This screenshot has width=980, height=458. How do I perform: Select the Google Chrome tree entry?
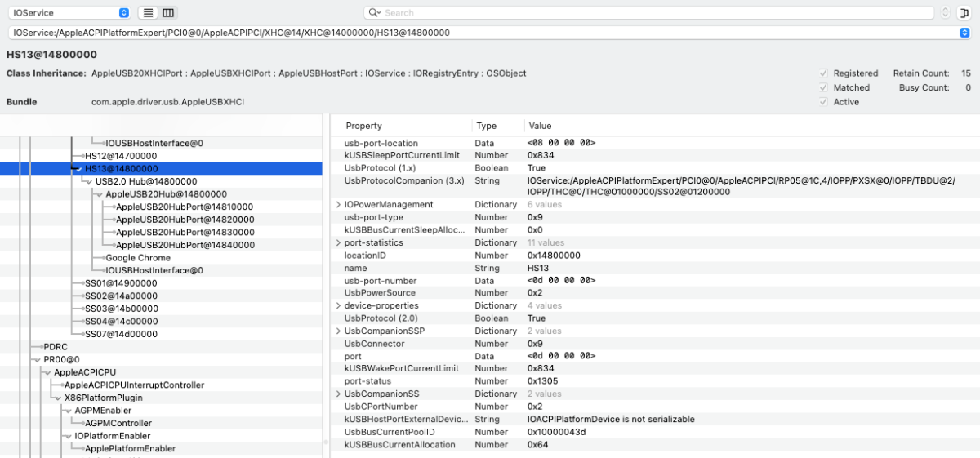pos(137,258)
